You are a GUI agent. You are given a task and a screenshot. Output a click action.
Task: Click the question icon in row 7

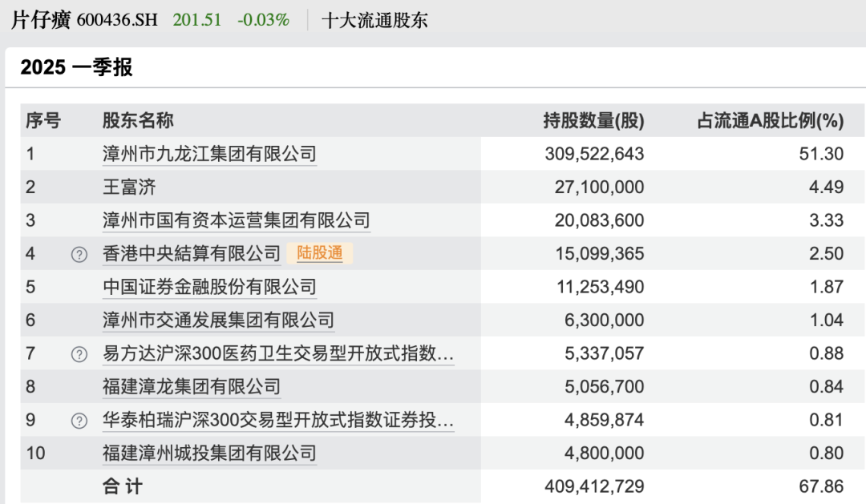pos(79,354)
